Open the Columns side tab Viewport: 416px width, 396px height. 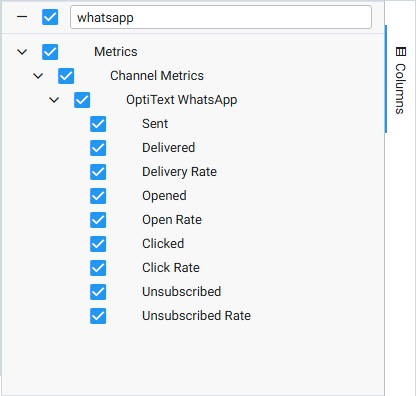(400, 80)
